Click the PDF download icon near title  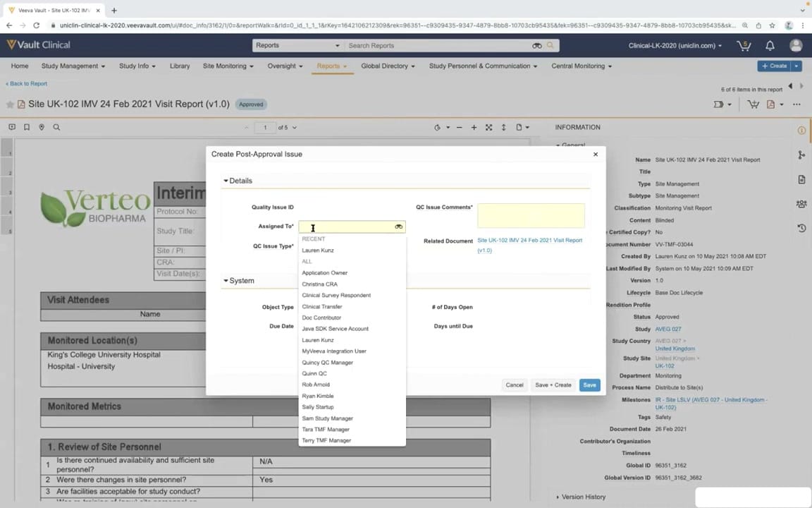(x=770, y=104)
